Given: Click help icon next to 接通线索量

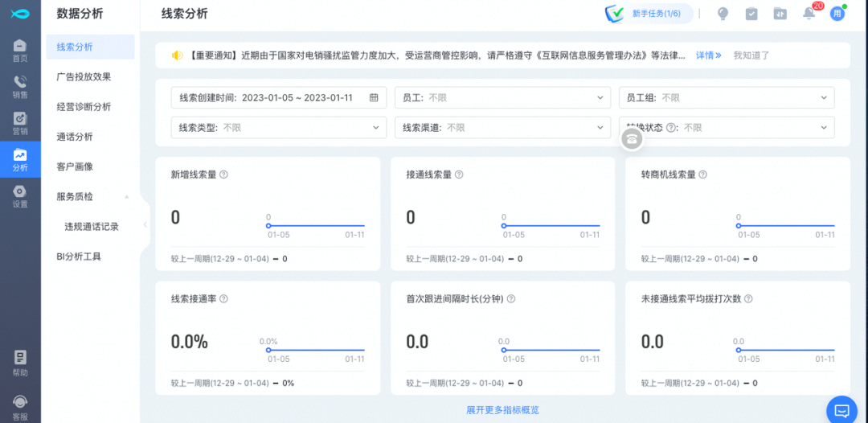Looking at the screenshot, I should [x=459, y=175].
